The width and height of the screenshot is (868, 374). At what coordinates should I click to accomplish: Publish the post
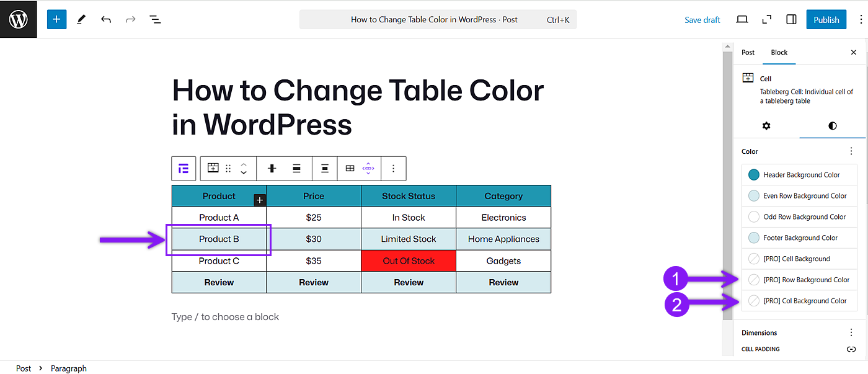[x=826, y=19]
